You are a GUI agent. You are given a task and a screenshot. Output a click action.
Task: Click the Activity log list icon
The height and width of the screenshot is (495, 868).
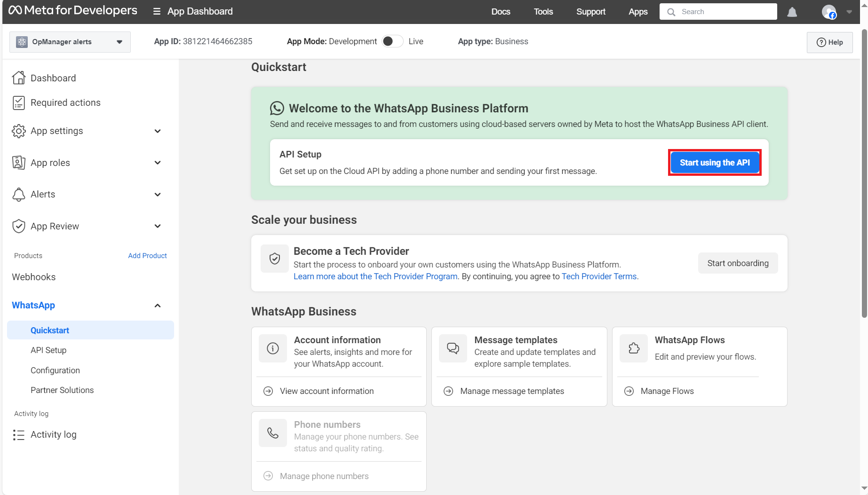tap(19, 435)
